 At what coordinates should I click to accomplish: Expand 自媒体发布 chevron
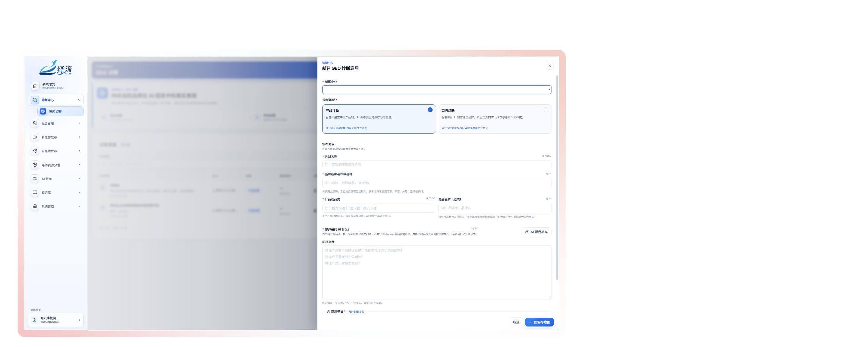[79, 151]
